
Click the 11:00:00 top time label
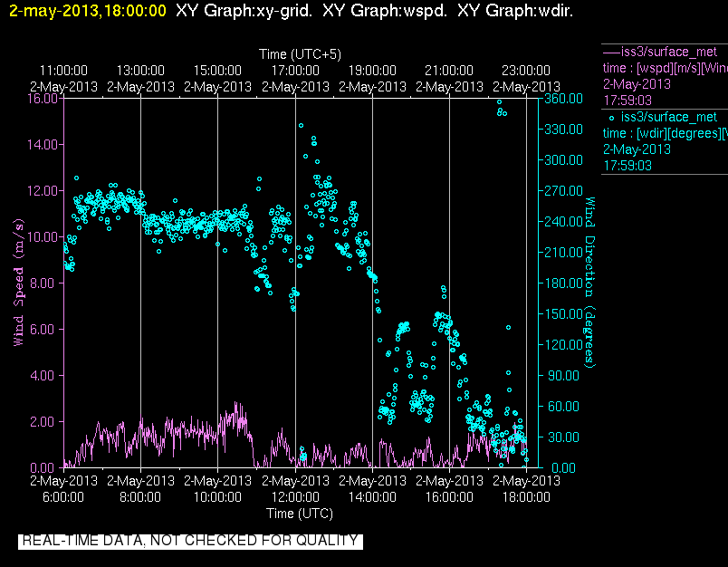click(x=63, y=71)
